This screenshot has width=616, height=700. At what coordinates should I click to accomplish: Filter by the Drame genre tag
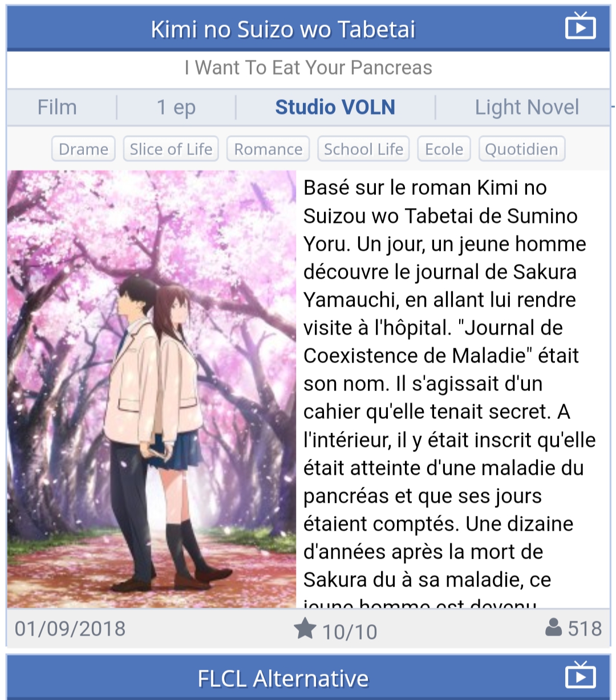pos(83,149)
